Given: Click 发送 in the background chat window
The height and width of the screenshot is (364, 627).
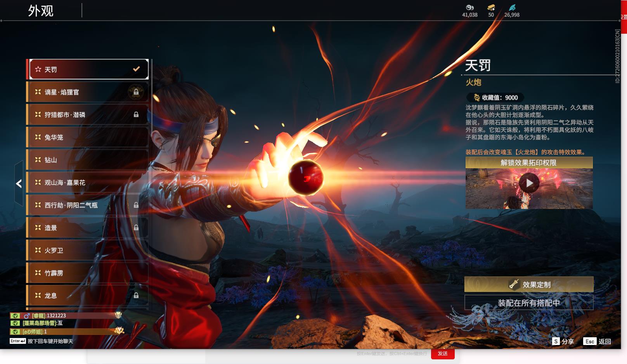Looking at the screenshot, I should [x=443, y=354].
